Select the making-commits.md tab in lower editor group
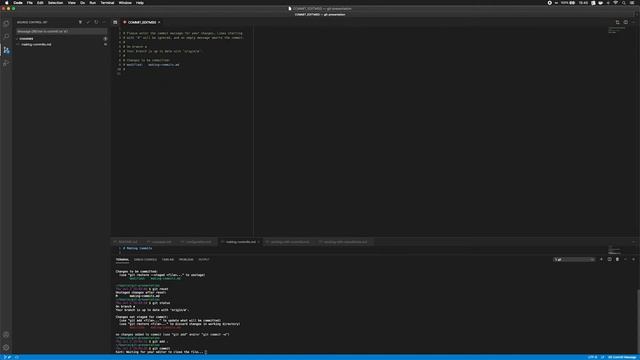 coord(241,242)
